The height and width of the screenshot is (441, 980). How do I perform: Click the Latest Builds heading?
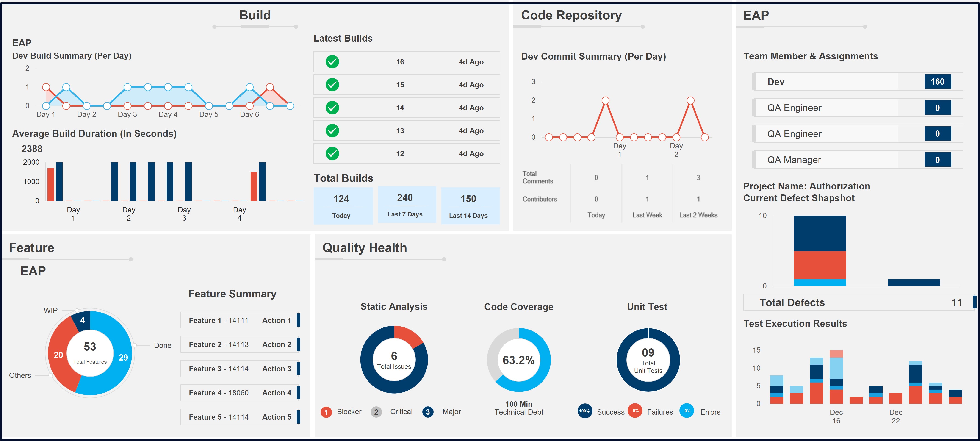(x=343, y=38)
